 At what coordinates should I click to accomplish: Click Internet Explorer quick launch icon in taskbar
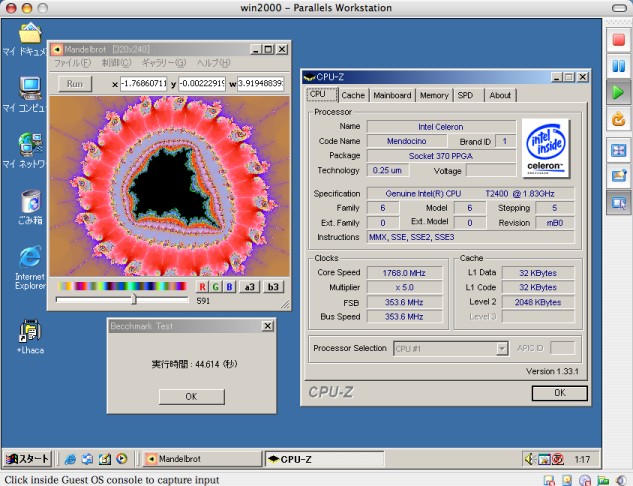pyautogui.click(x=70, y=459)
